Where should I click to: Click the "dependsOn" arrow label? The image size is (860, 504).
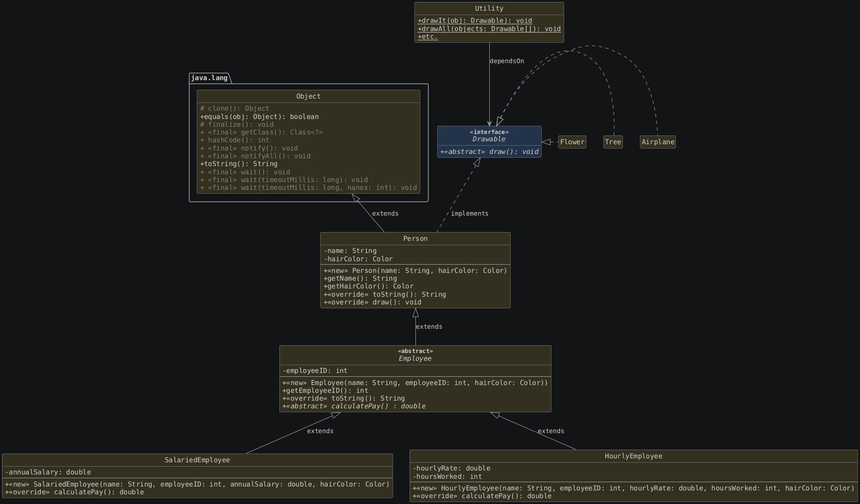pos(507,61)
